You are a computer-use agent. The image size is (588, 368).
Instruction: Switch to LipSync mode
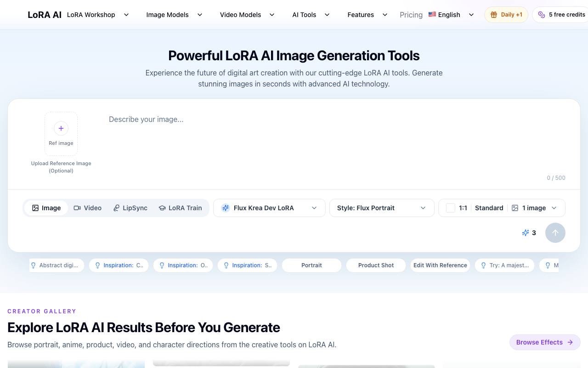point(130,208)
